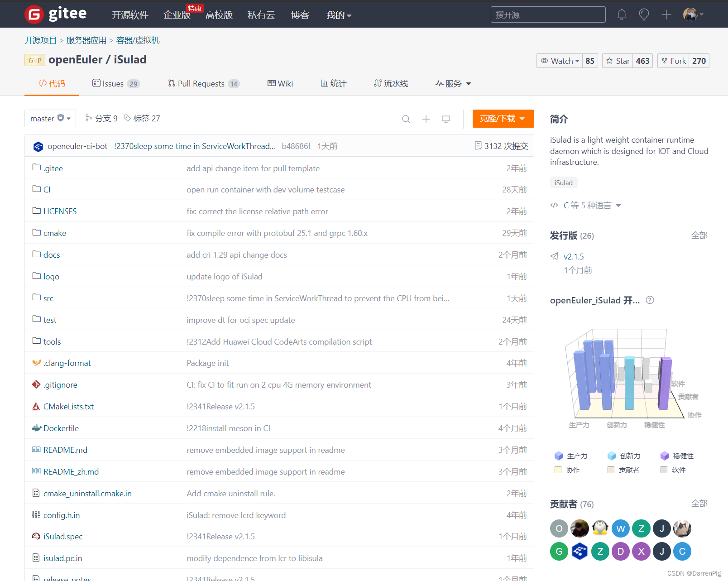Screen dimensions: 728x581
Task: Click the iSulad.spec file icon
Action: (x=36, y=536)
